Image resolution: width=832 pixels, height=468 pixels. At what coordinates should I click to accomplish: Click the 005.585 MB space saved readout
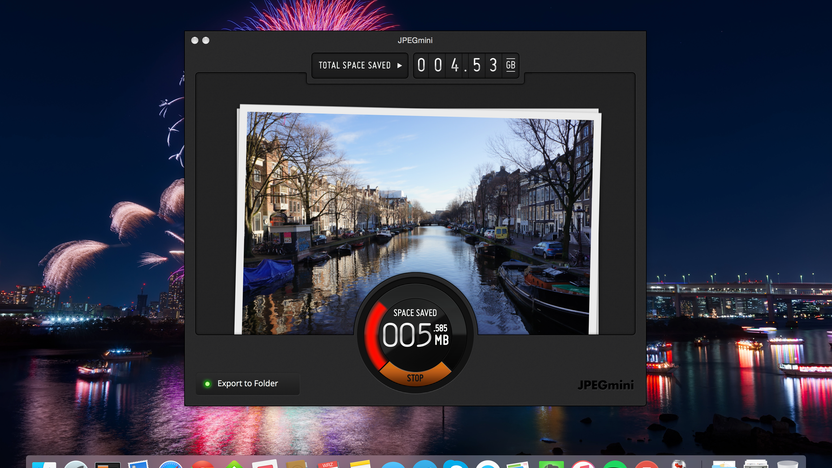pos(415,335)
